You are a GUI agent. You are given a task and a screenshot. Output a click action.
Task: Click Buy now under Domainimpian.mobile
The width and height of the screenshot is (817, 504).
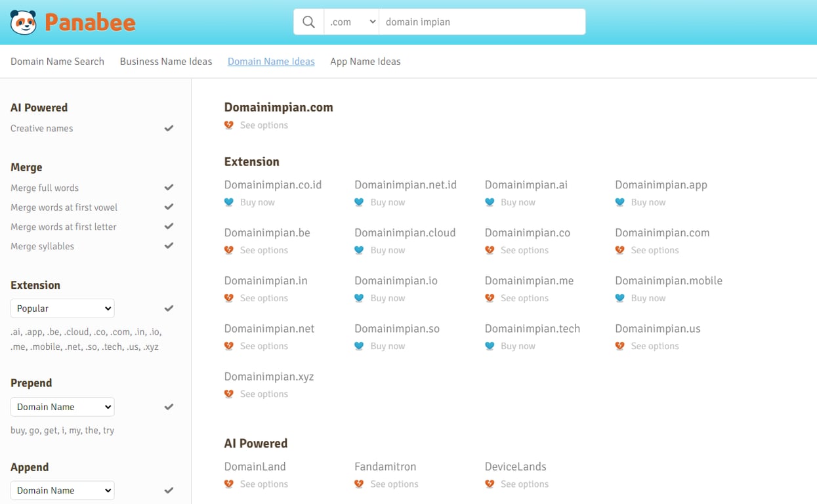(x=648, y=298)
